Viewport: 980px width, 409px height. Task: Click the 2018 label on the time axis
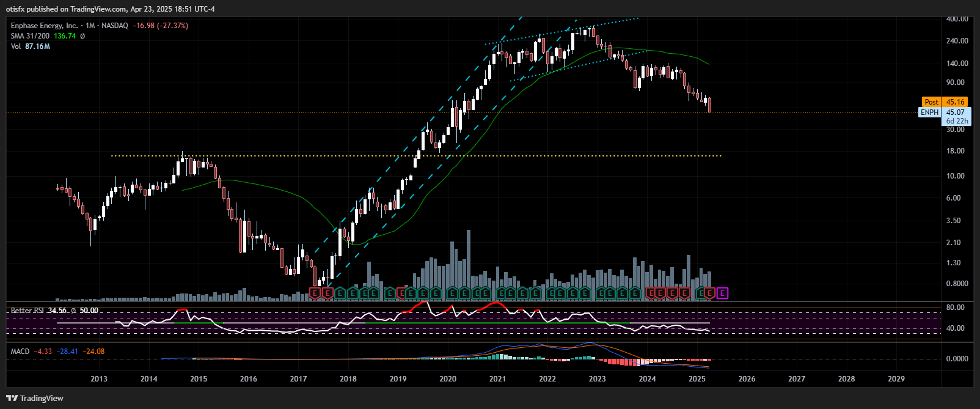(348, 379)
